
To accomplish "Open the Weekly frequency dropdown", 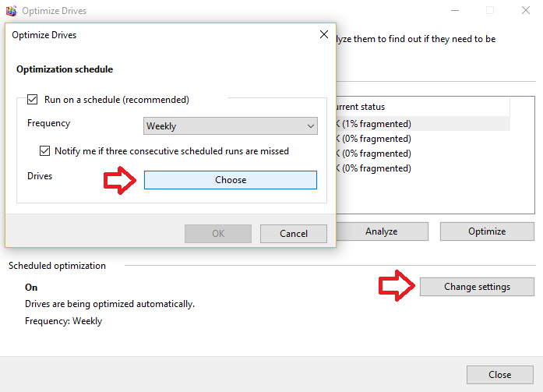I will click(x=231, y=125).
